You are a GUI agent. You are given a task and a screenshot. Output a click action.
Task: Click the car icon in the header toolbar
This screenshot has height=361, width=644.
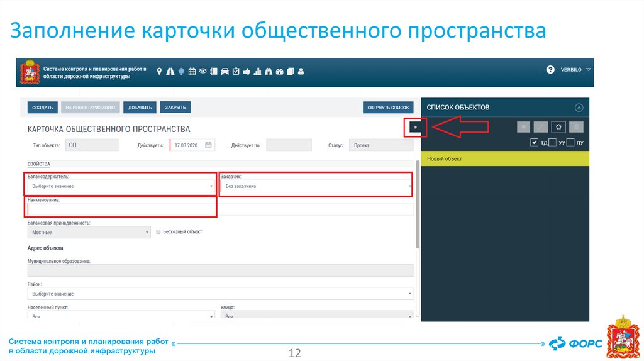(225, 72)
